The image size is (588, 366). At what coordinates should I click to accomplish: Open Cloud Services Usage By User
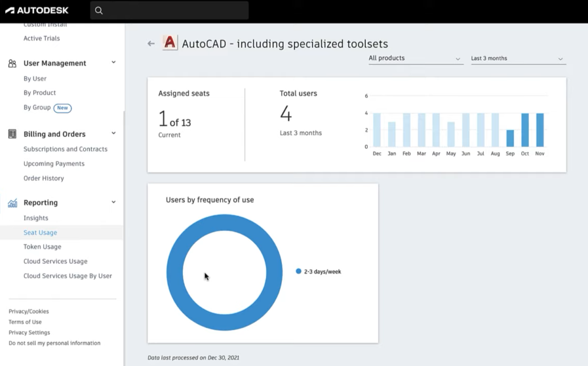68,276
